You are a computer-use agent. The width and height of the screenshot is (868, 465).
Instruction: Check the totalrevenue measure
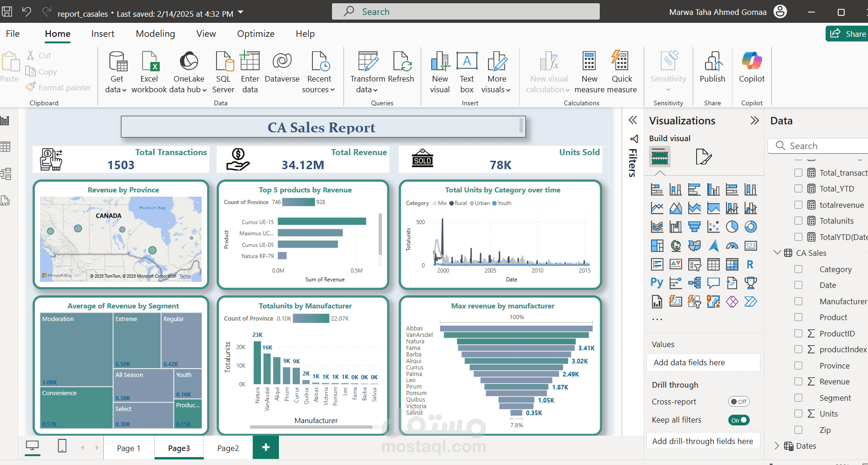(799, 205)
